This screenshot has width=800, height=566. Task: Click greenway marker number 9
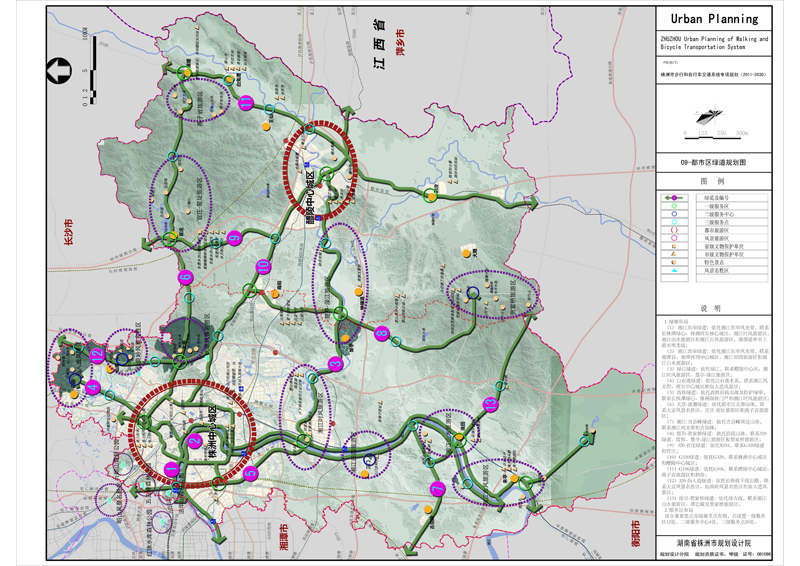pyautogui.click(x=234, y=238)
